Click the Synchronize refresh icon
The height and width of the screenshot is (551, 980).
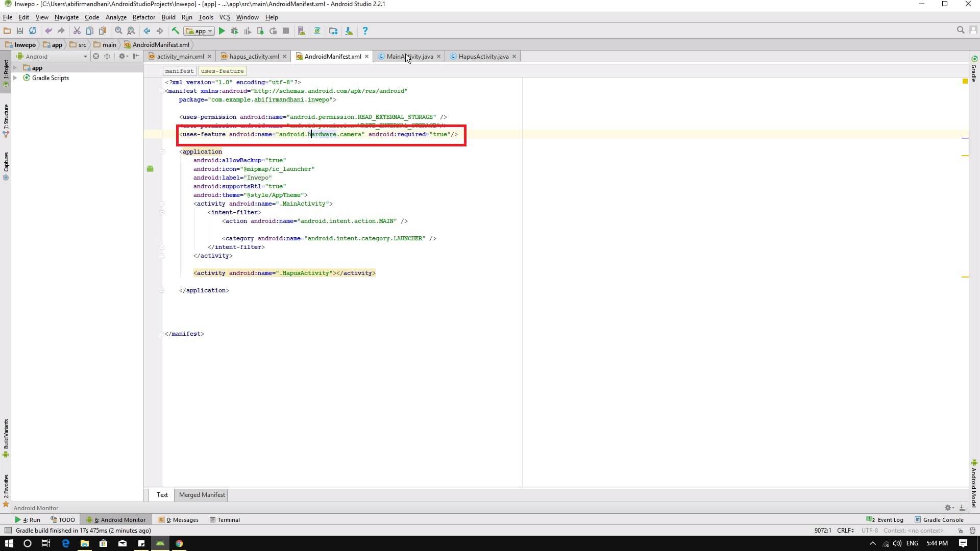coord(33,31)
